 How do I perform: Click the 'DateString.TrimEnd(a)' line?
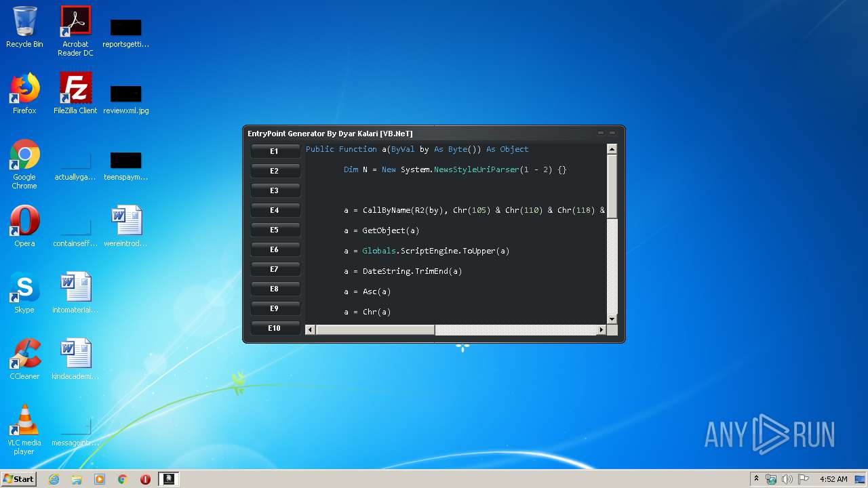(x=403, y=271)
